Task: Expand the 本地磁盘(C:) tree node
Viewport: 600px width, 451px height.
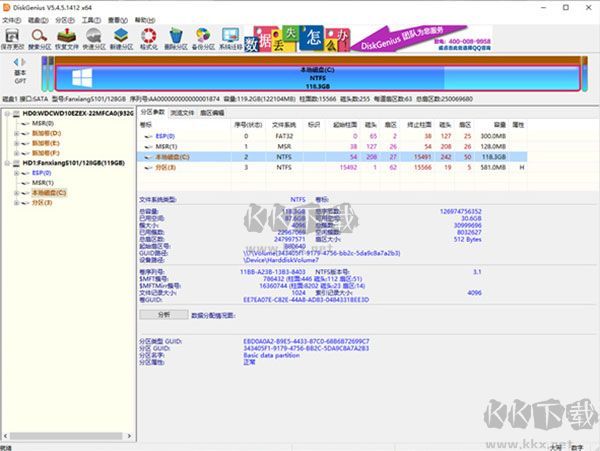Action: pos(16,193)
